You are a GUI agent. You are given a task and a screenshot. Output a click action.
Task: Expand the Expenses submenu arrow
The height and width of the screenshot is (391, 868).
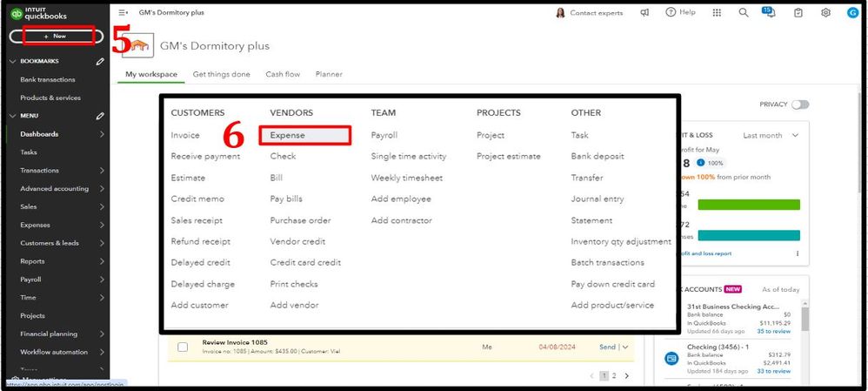(x=102, y=225)
